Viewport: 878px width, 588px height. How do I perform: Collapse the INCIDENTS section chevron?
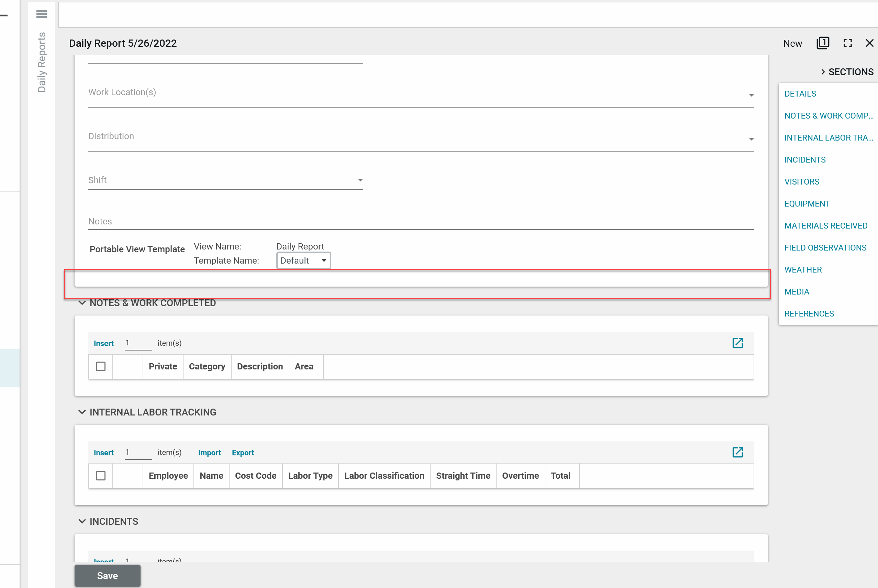point(82,521)
